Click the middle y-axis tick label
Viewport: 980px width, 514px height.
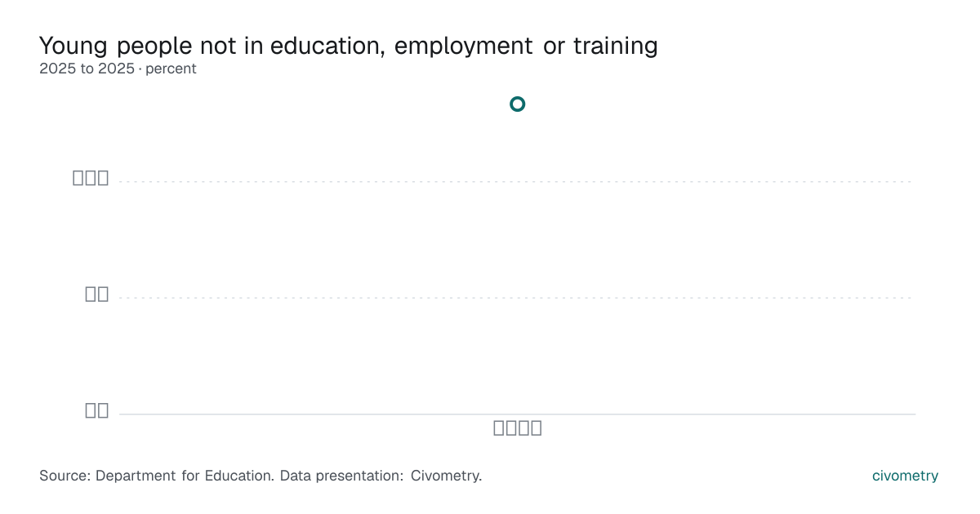97,295
